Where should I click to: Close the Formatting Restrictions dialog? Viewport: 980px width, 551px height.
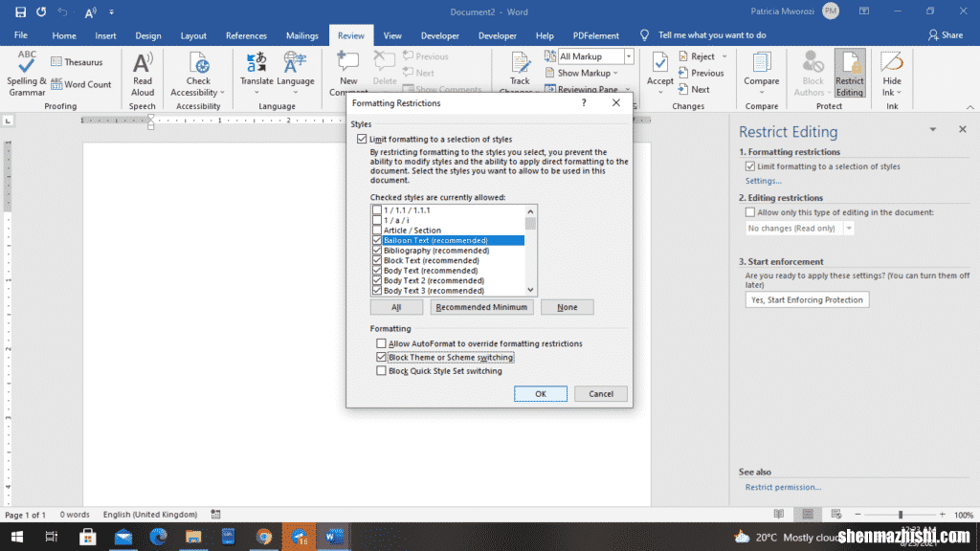tap(616, 103)
